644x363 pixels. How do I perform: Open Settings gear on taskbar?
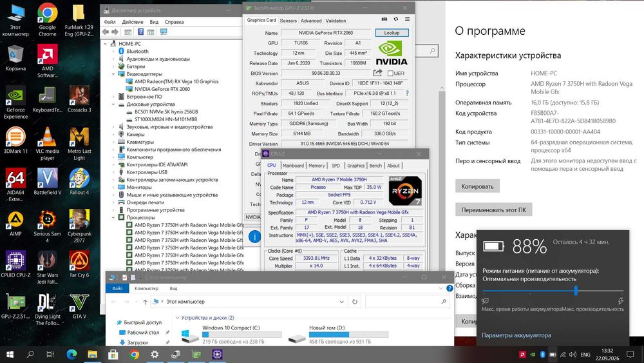click(x=155, y=354)
